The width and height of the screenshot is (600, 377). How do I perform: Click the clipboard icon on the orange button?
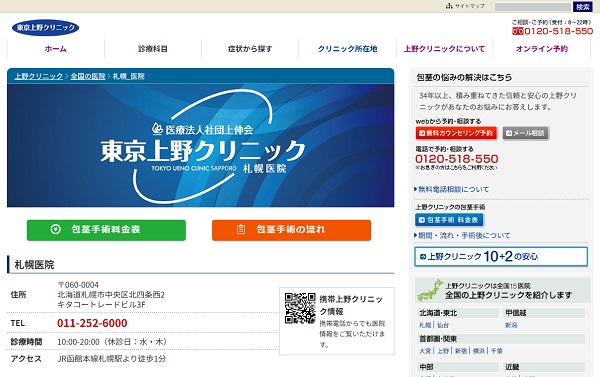coord(241,229)
